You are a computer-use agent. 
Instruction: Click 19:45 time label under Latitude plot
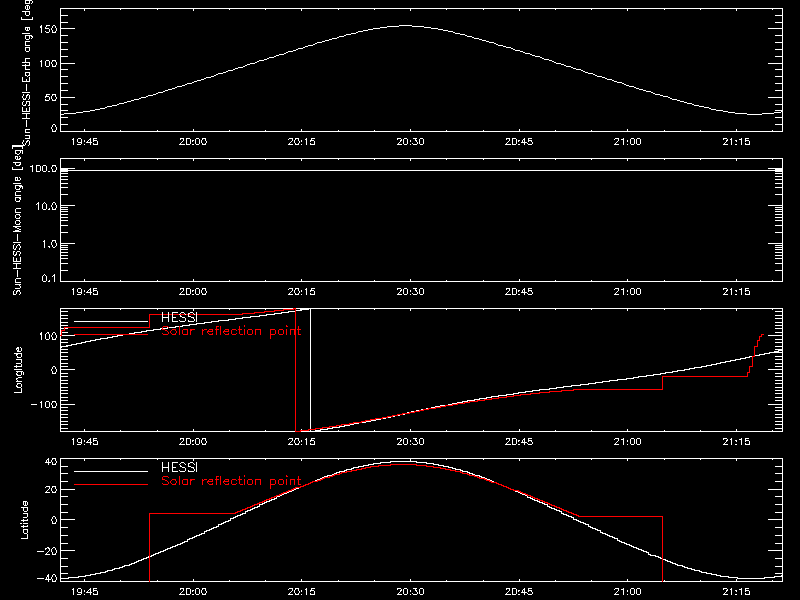click(85, 592)
